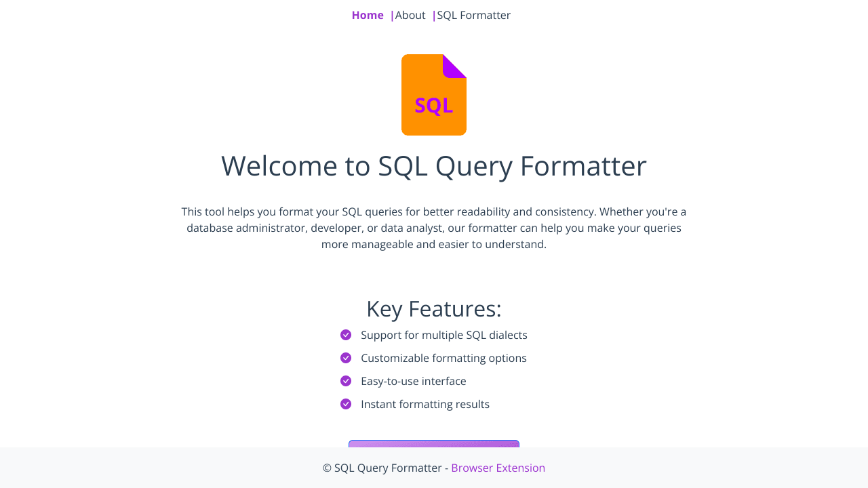
Task: Select the 'Easy-to-use interface' feature text
Action: pyautogui.click(x=413, y=381)
